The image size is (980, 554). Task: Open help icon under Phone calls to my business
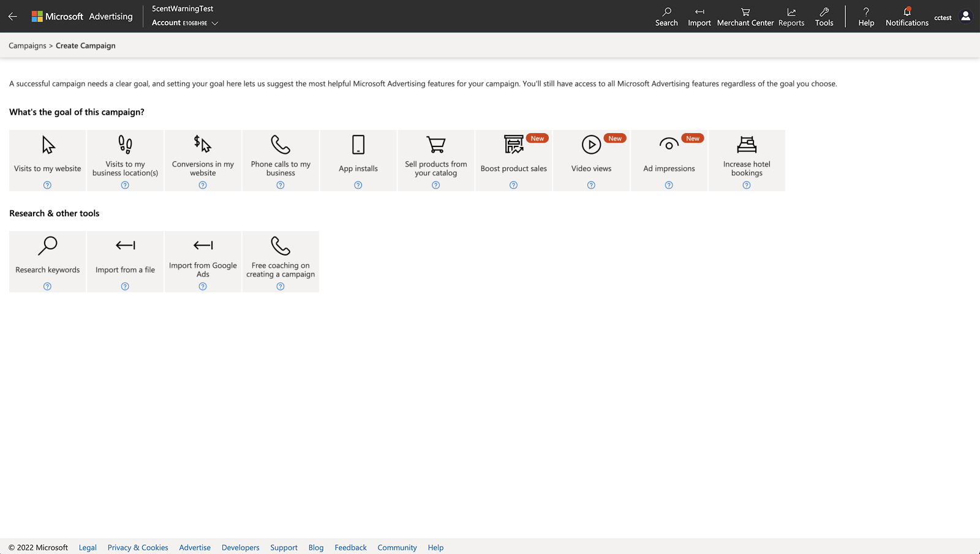pyautogui.click(x=281, y=185)
